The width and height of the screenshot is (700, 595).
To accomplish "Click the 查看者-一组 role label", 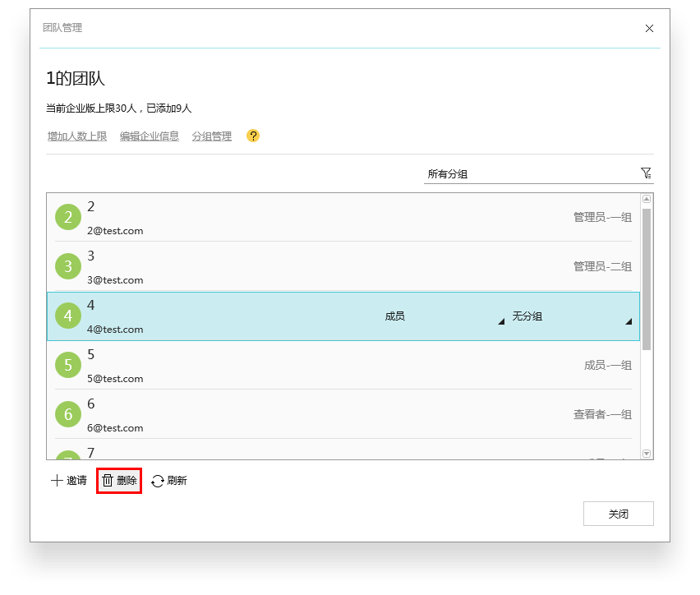I will point(603,414).
